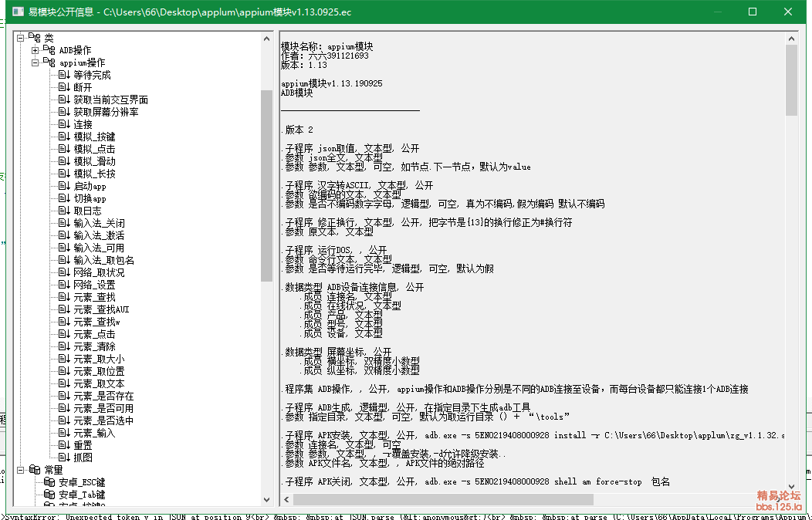The image size is (812, 520).
Task: Click the method icon beside 元素_是否存在
Action: point(64,396)
